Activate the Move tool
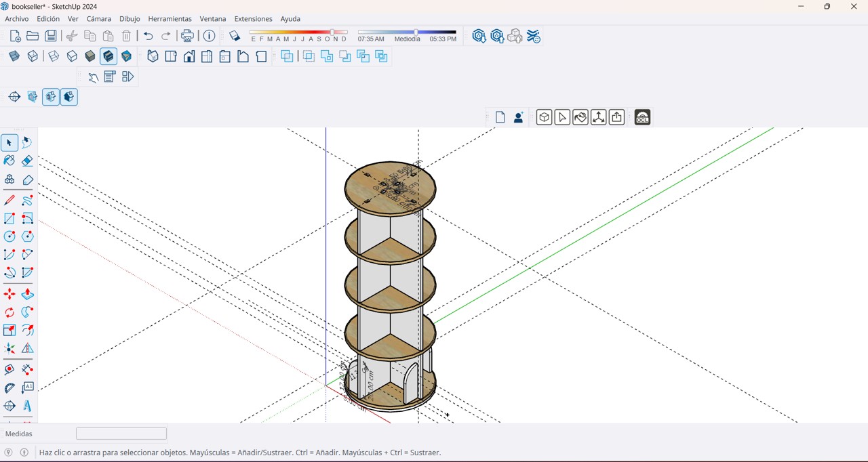The height and width of the screenshot is (462, 868). (x=9, y=295)
